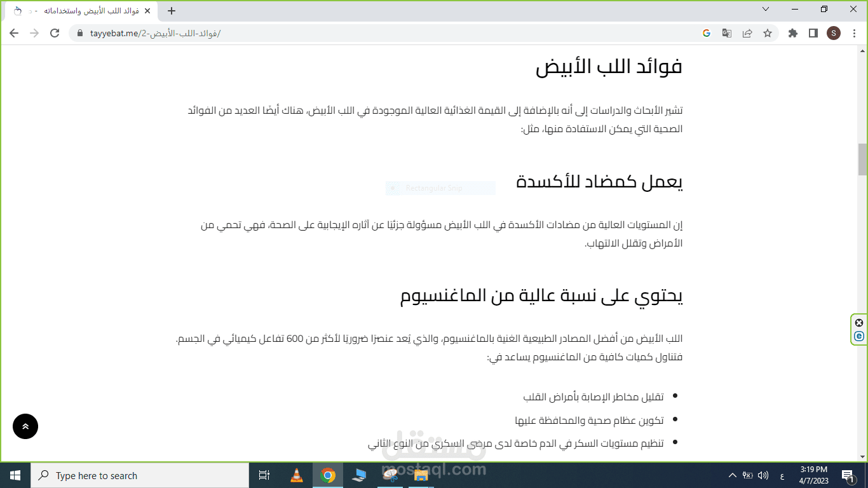Click heading يحتوي على نسبة عالية من الماغنسيوم
The width and height of the screenshot is (868, 488).
pyautogui.click(x=541, y=296)
